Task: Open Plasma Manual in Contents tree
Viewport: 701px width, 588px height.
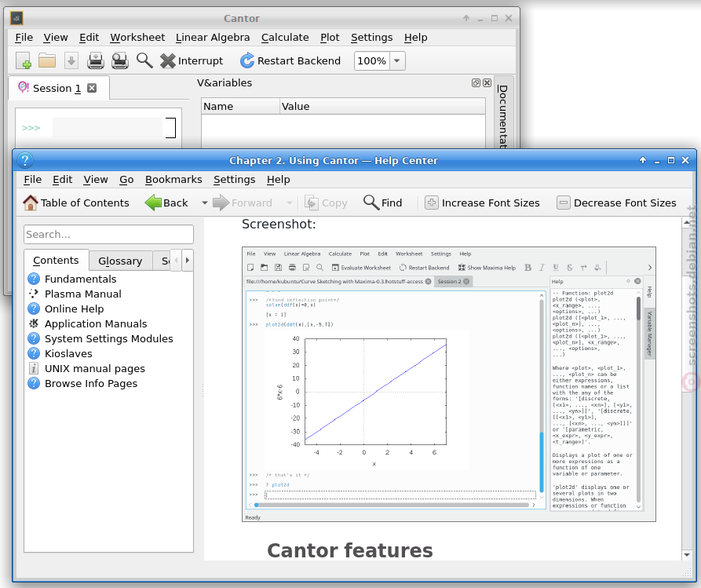Action: coord(83,294)
